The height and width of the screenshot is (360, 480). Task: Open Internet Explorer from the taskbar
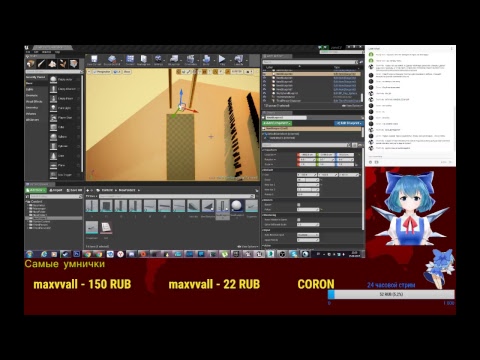pyautogui.click(x=44, y=254)
